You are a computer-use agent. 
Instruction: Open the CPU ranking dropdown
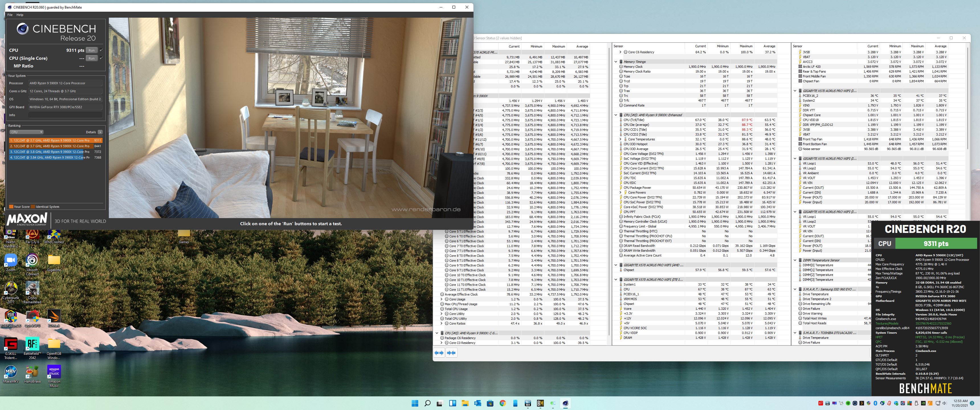26,132
